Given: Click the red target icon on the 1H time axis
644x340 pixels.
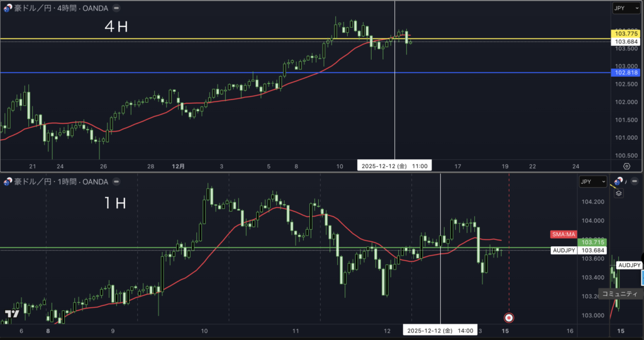Looking at the screenshot, I should pos(509,317).
